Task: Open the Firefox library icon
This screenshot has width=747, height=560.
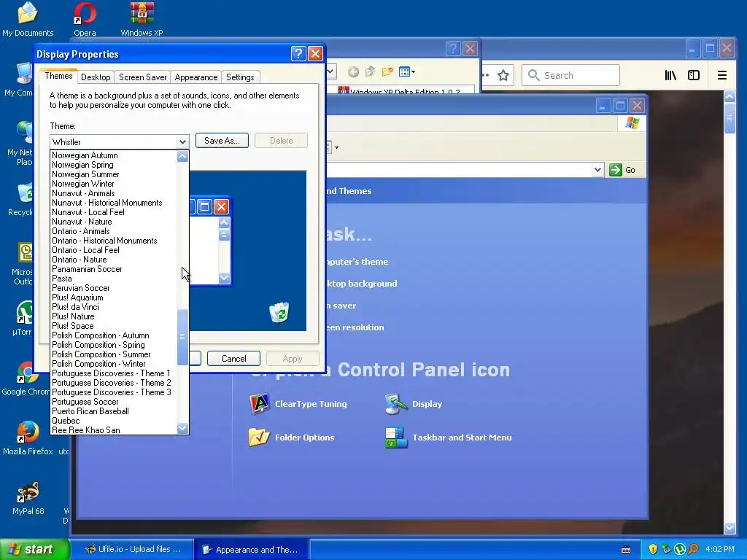Action: (670, 75)
